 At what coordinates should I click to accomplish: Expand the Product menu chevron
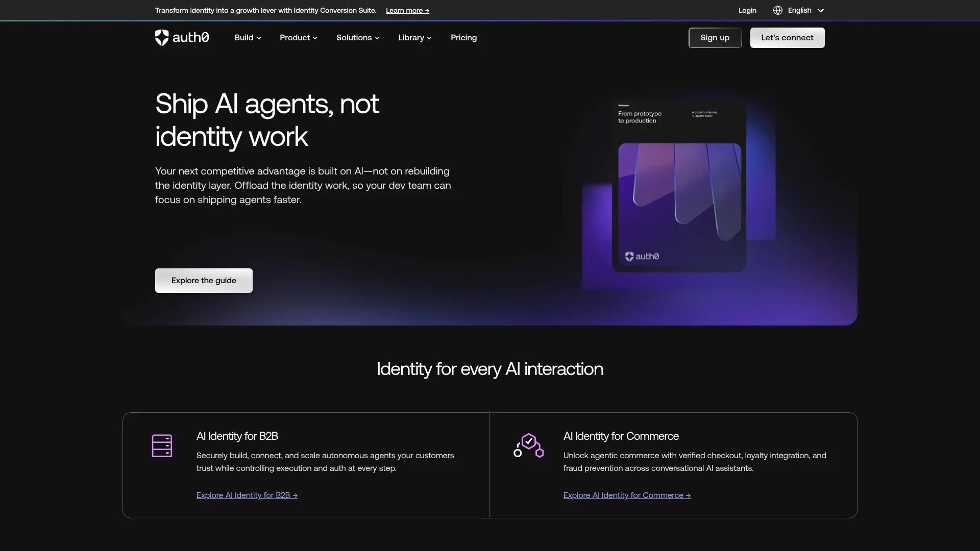pyautogui.click(x=315, y=38)
